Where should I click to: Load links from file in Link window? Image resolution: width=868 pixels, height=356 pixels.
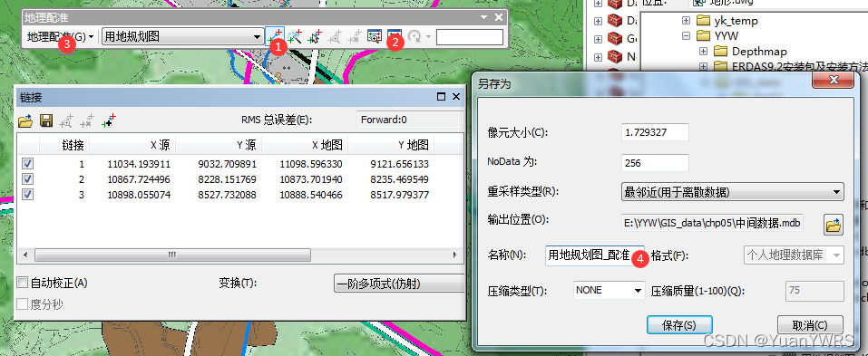pos(25,120)
